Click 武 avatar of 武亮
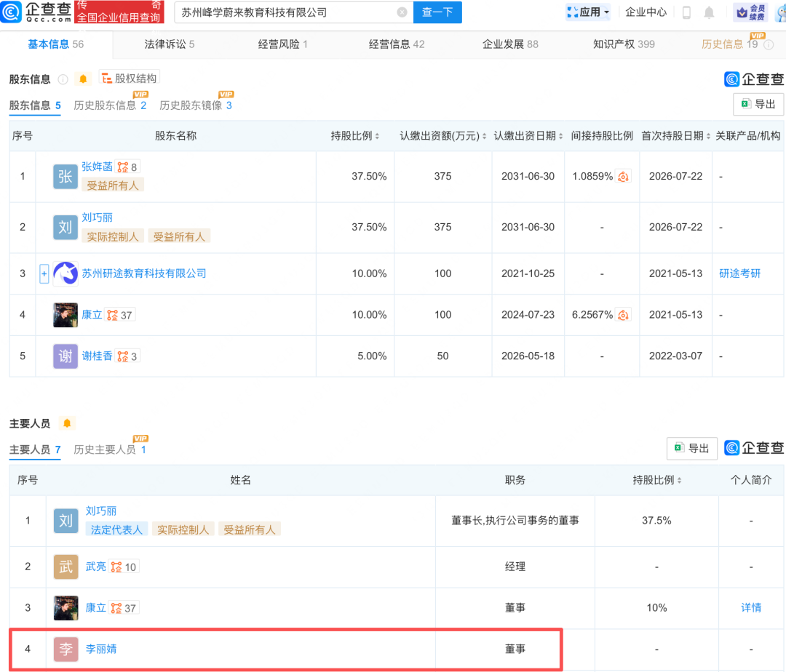The width and height of the screenshot is (786, 672). coord(66,567)
